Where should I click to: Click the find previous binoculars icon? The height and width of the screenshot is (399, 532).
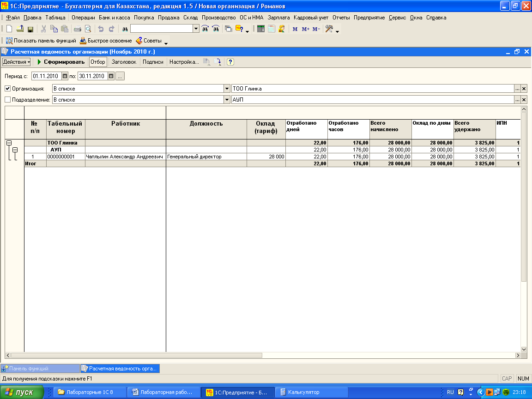pyautogui.click(x=216, y=29)
